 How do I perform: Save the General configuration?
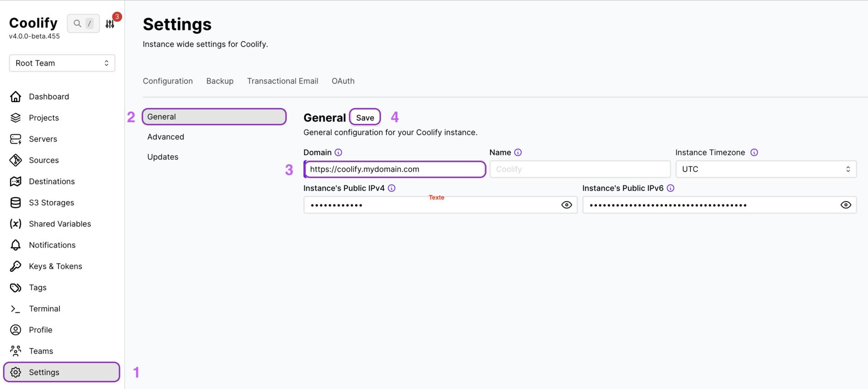365,117
